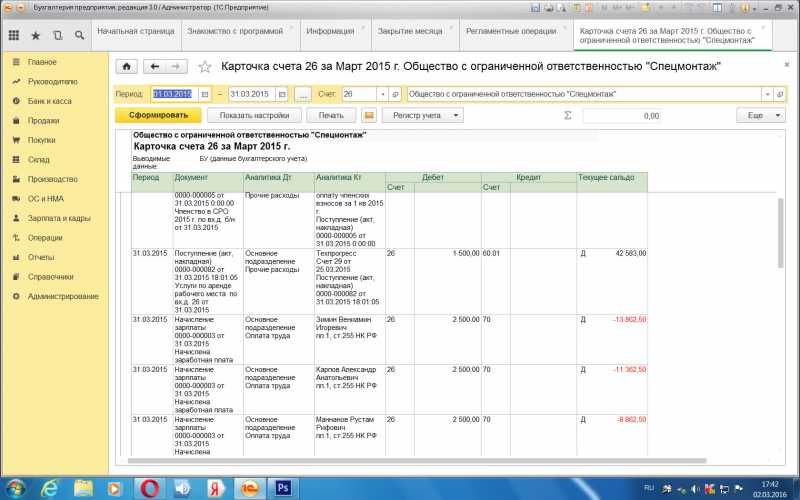Expand the title bar tools dropdown arrow
The height and width of the screenshot is (500, 800).
tap(755, 9)
